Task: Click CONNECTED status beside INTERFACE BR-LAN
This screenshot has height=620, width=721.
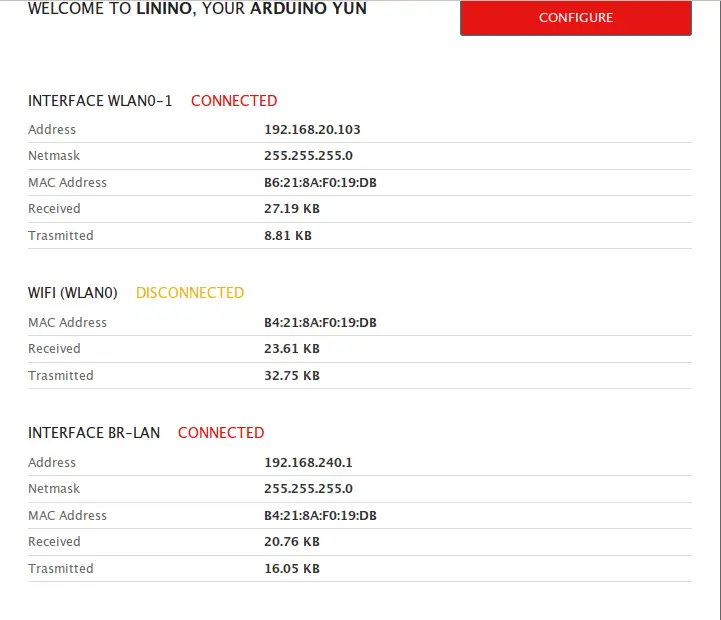Action: point(221,433)
